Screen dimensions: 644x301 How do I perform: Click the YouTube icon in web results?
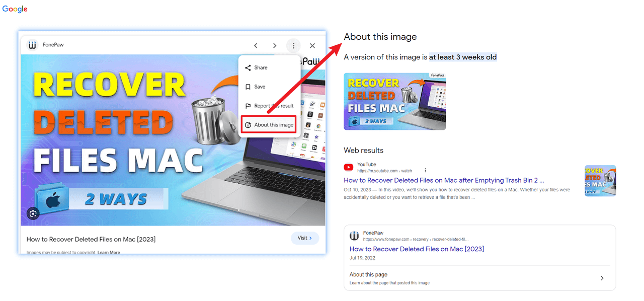click(348, 167)
